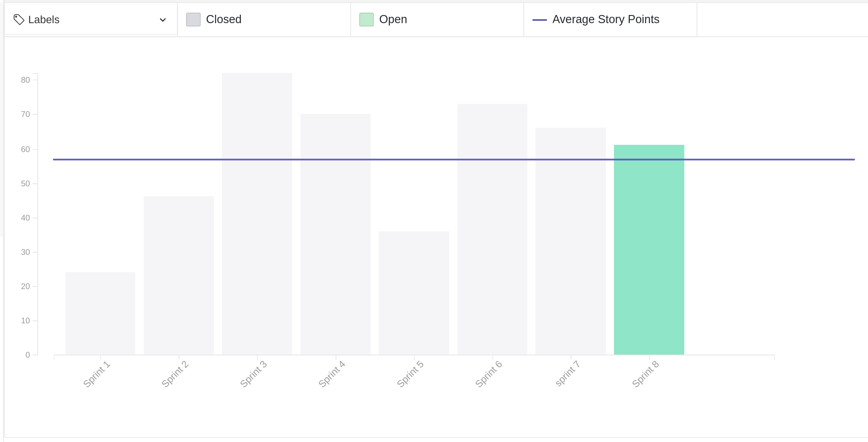Screen dimensions: 868x442
Task: Click the 'Sprint 2' axis label
Action: coord(175,374)
